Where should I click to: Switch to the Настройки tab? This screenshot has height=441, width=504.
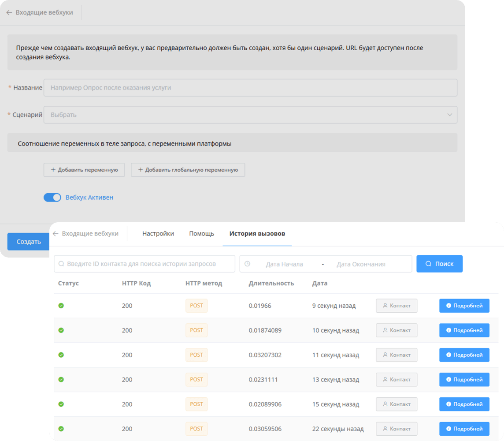[x=158, y=234]
